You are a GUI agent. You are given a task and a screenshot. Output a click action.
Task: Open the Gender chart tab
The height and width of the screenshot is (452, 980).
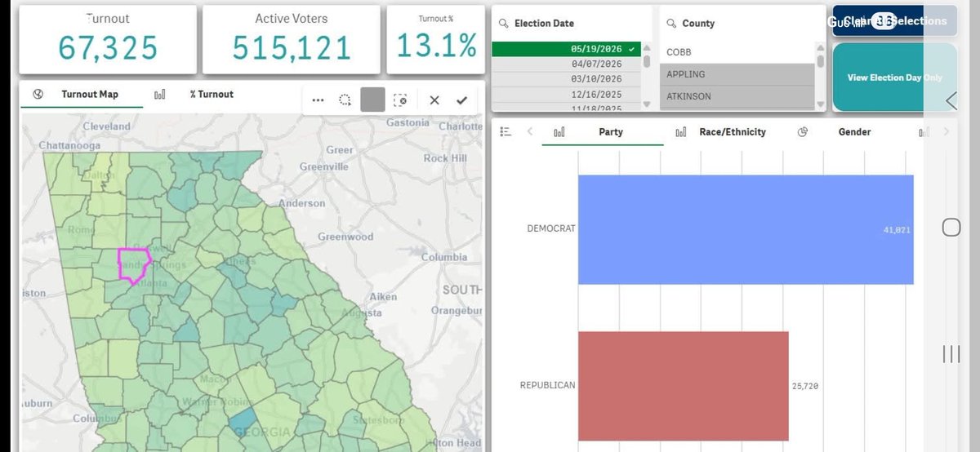pos(854,132)
